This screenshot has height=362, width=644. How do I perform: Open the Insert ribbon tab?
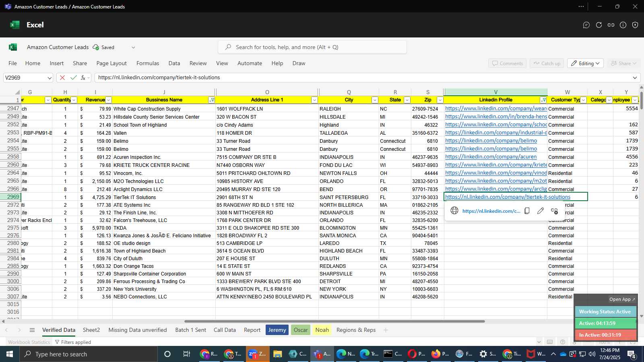coord(57,64)
